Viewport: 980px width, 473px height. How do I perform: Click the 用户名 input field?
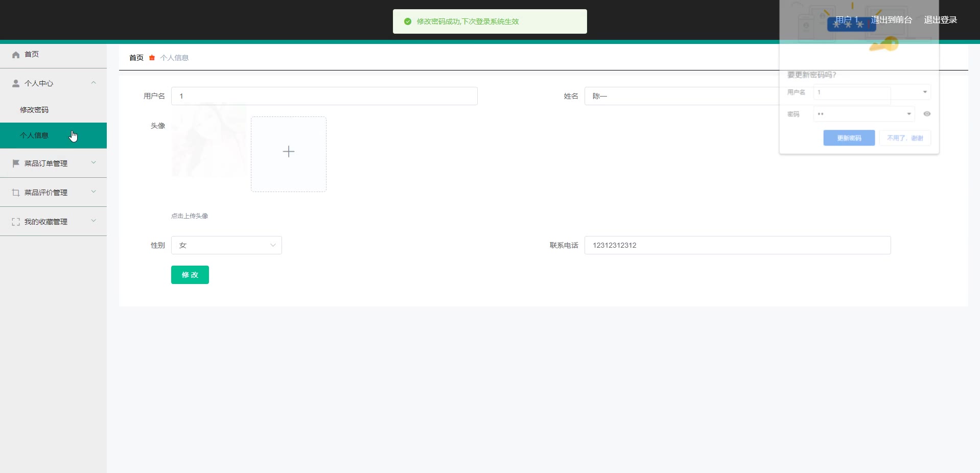coord(324,96)
